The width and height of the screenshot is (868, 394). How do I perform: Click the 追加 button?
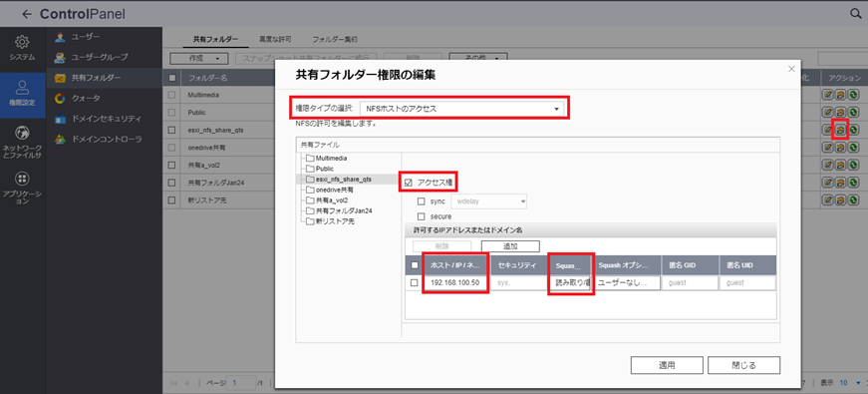pos(510,246)
